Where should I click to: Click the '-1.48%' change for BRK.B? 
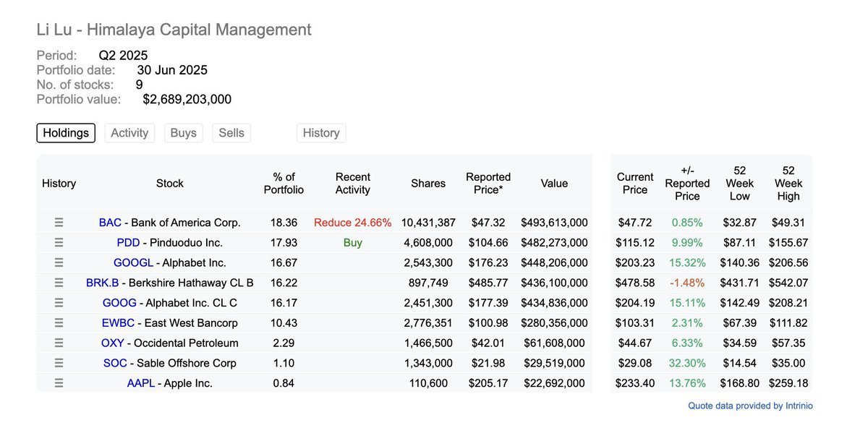tap(687, 283)
